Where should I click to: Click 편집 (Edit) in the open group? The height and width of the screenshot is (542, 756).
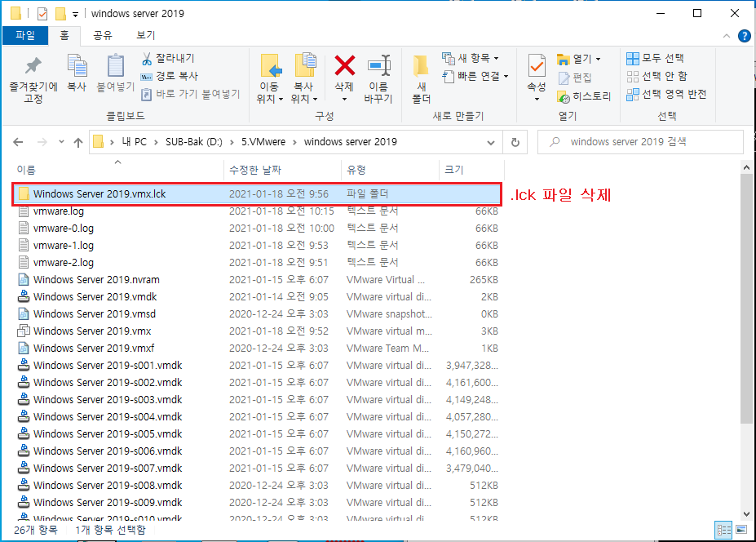tap(575, 78)
